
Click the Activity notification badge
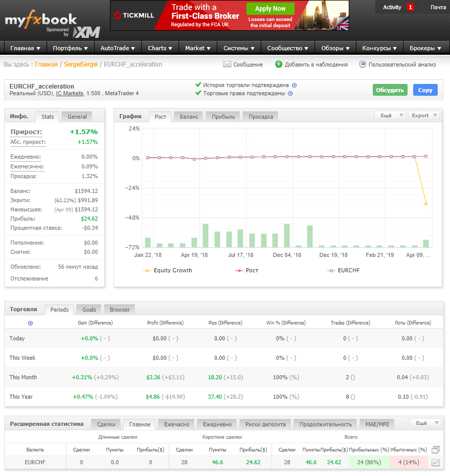point(410,7)
